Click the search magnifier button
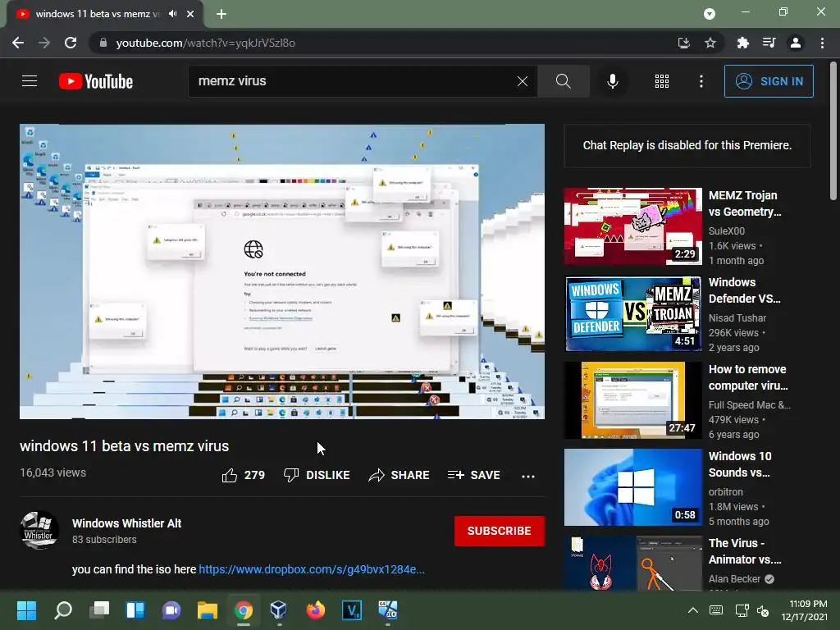The width and height of the screenshot is (840, 630). [x=563, y=81]
